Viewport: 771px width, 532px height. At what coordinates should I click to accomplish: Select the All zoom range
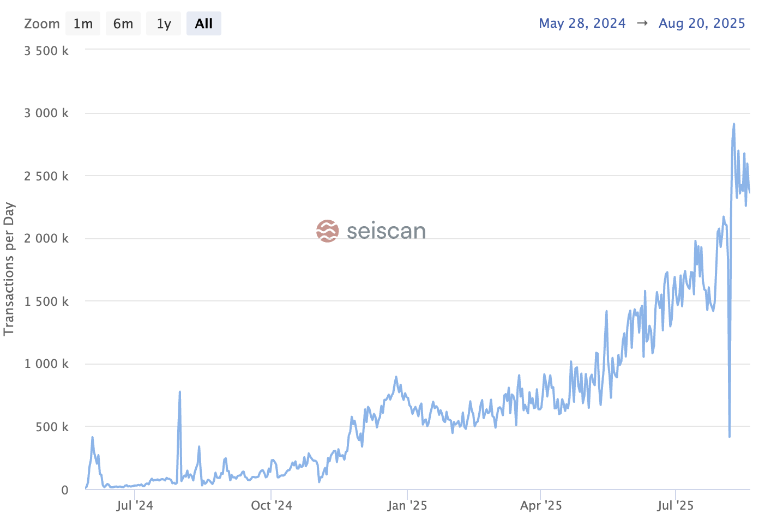(x=204, y=24)
